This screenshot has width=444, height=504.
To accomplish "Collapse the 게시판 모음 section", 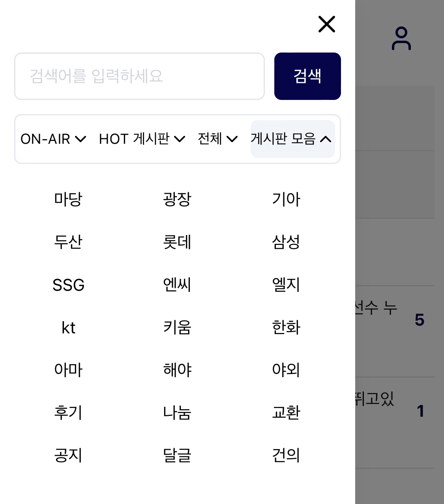I will (x=292, y=139).
